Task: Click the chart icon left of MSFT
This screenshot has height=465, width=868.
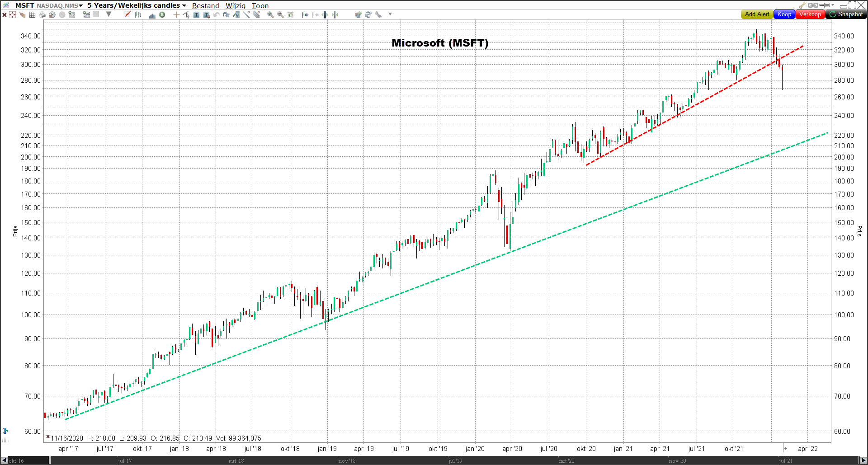Action: pos(6,5)
